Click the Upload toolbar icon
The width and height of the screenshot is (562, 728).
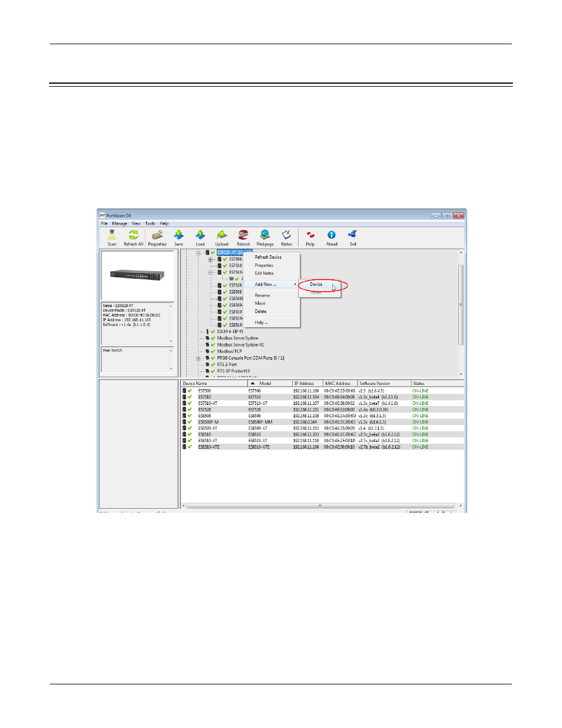tap(222, 235)
